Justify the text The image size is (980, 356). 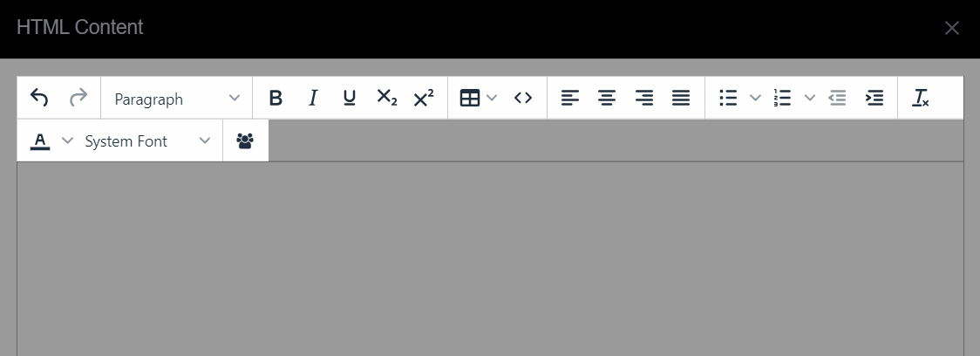click(x=681, y=99)
